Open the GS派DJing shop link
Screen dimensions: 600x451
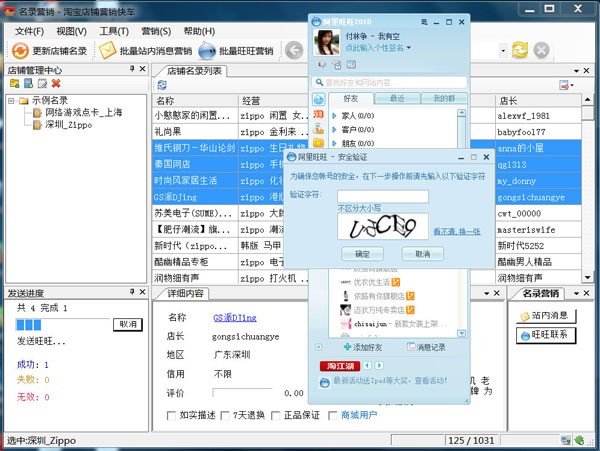pos(235,317)
